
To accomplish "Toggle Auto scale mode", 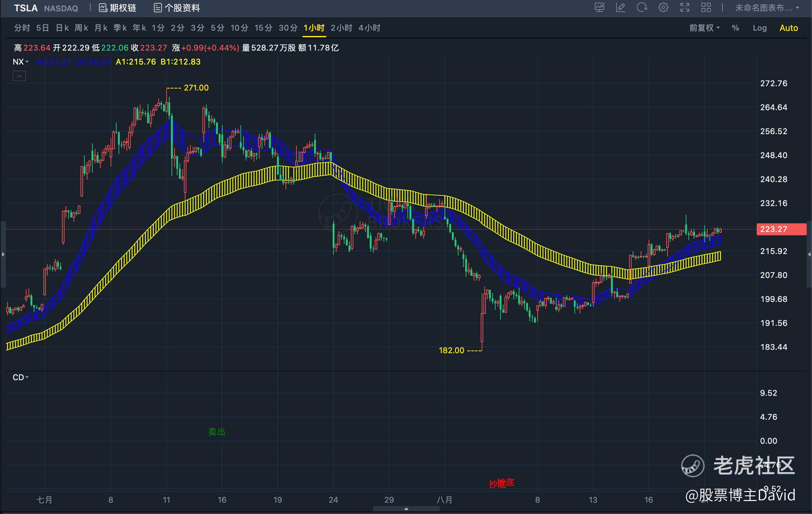I will point(788,28).
